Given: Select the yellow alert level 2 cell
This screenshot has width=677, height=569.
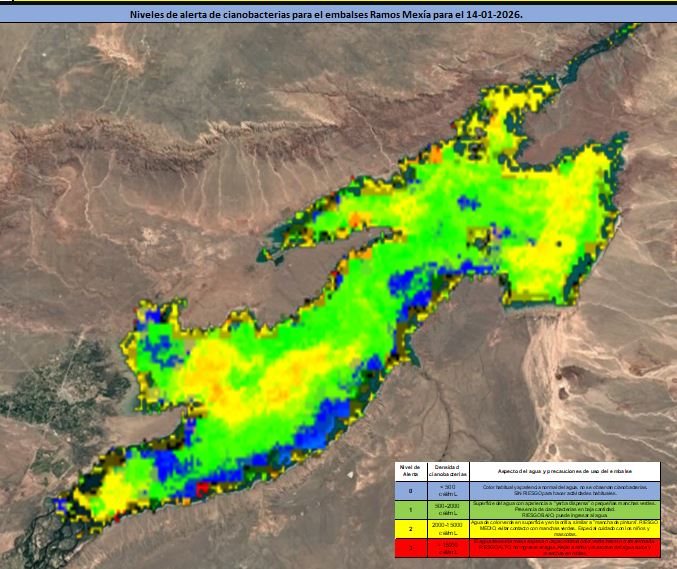Looking at the screenshot, I should 409,527.
